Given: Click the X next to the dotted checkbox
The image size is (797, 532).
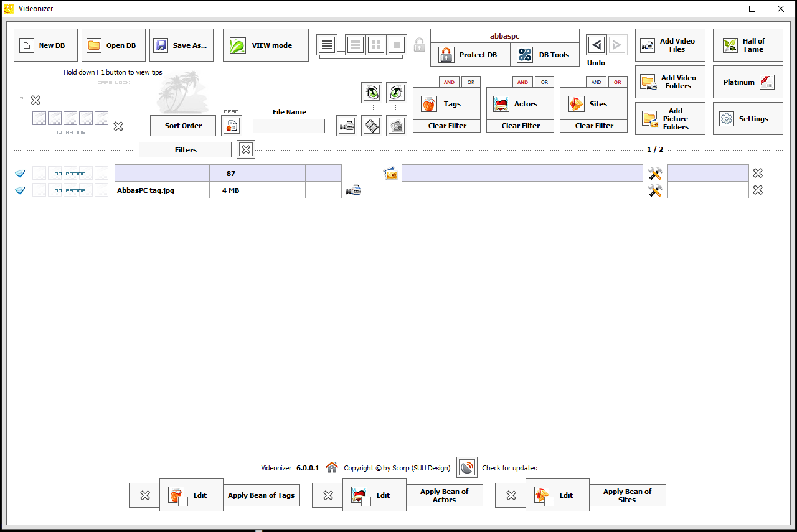Looking at the screenshot, I should [x=35, y=100].
